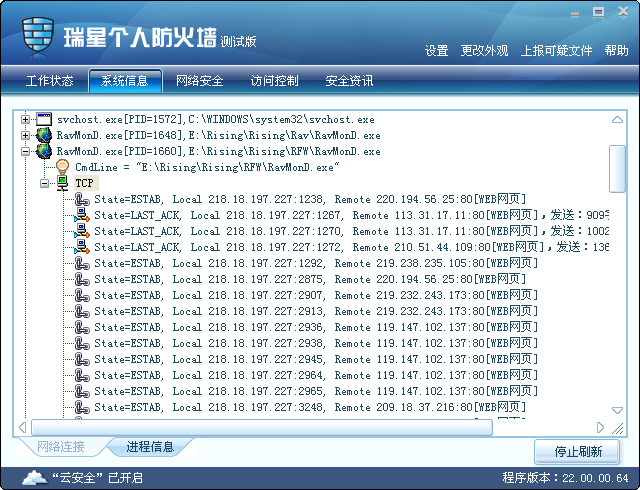Viewport: 640px width, 490px height.
Task: Collapse the RavMonD.exe PID=1660 node
Action: 25,151
